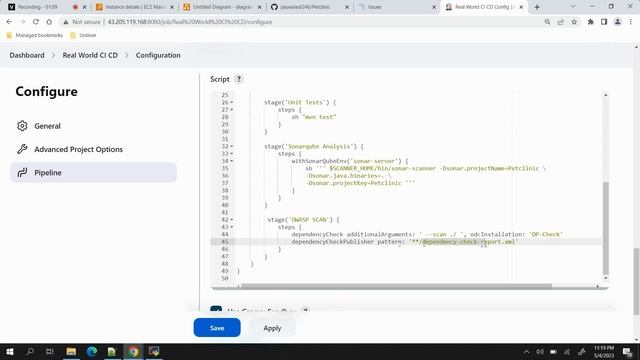Screen dimensions: 640x360
Task: Open Managed bookmarks folder
Action: click(x=35, y=36)
